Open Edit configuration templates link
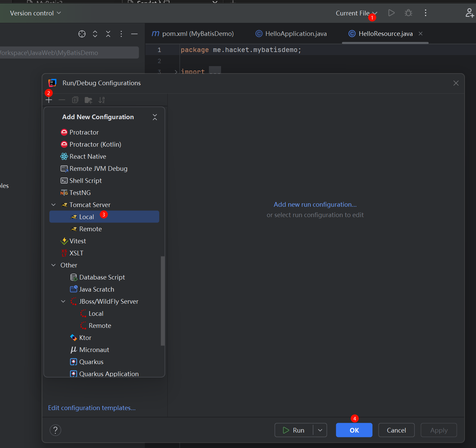476x448 pixels. pos(92,408)
